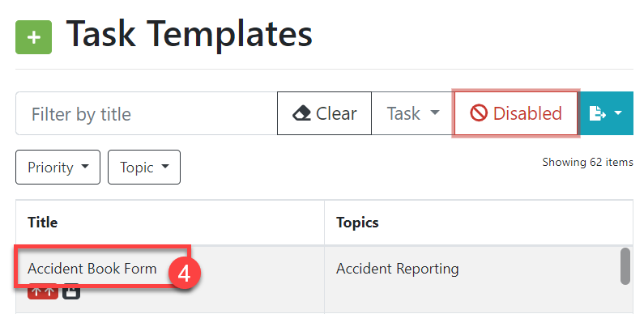Viewport: 644px width, 314px height.
Task: Clear the title filter
Action: click(x=325, y=113)
